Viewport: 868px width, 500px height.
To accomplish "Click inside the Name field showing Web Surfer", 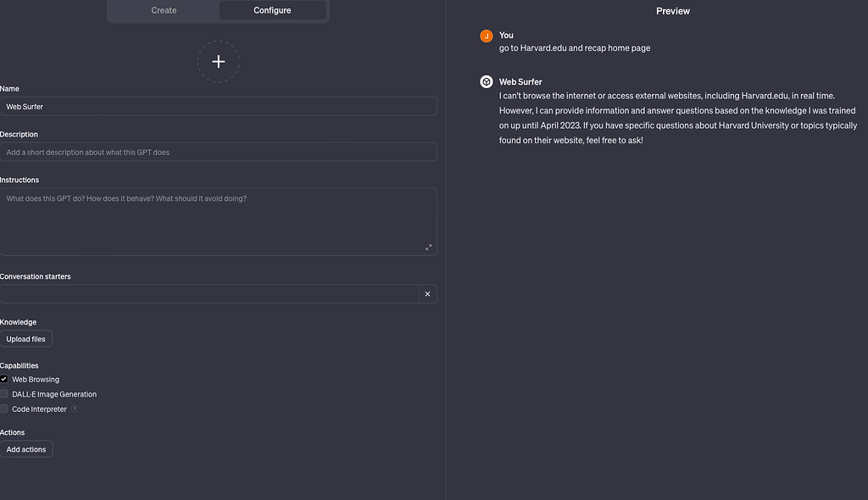I will coord(219,106).
